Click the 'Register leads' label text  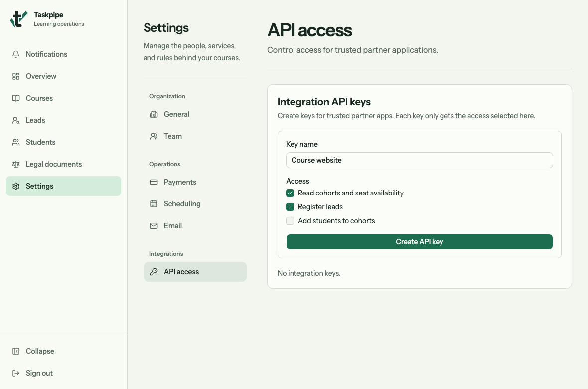coord(320,207)
